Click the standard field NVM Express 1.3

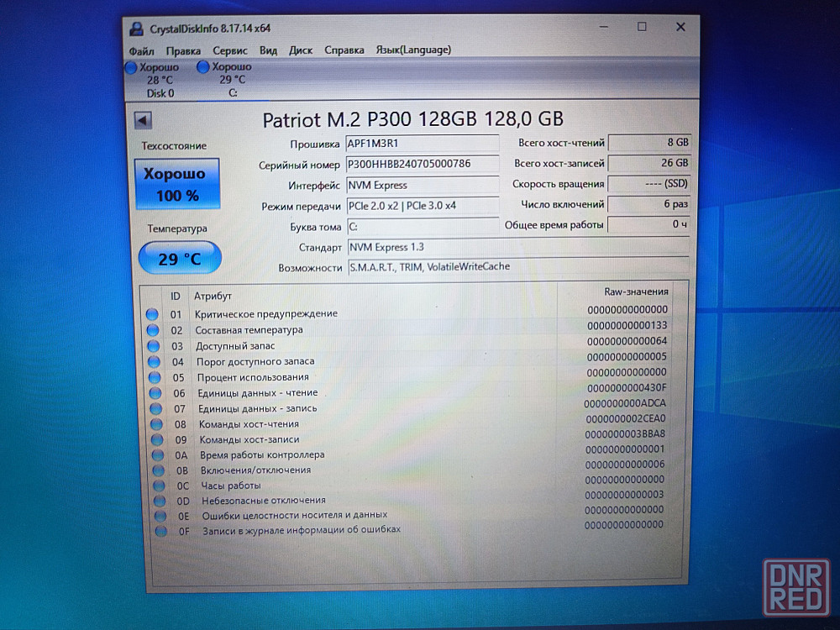point(518,247)
